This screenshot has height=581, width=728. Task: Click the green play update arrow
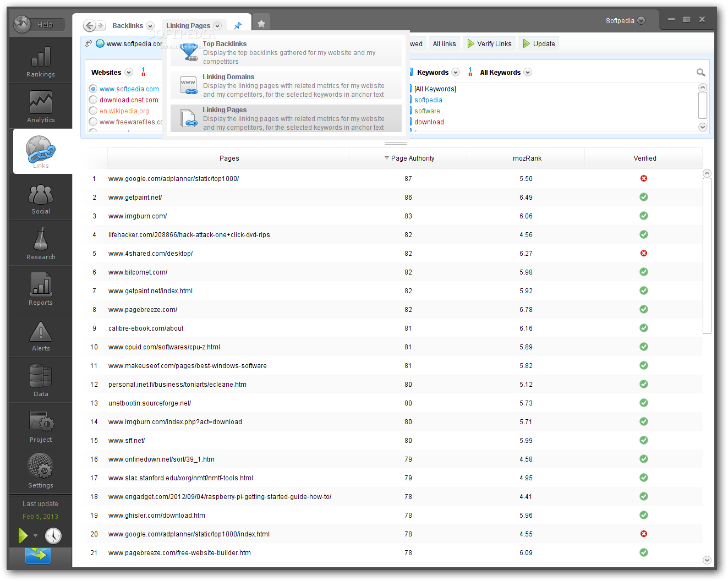[23, 535]
